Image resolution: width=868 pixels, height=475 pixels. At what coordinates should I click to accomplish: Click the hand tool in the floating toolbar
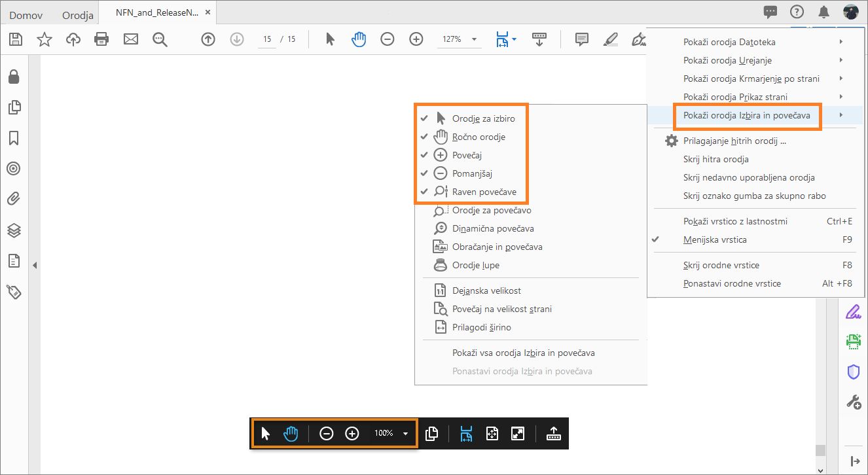[x=291, y=433]
